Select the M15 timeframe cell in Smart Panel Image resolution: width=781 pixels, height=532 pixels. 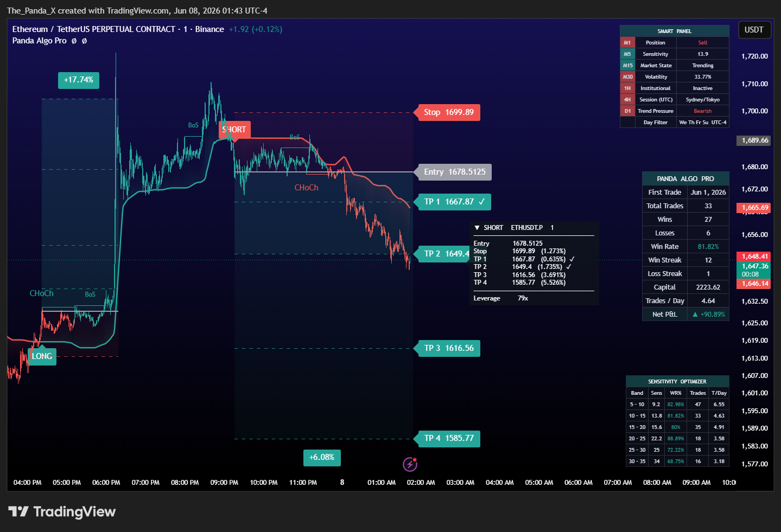(627, 65)
